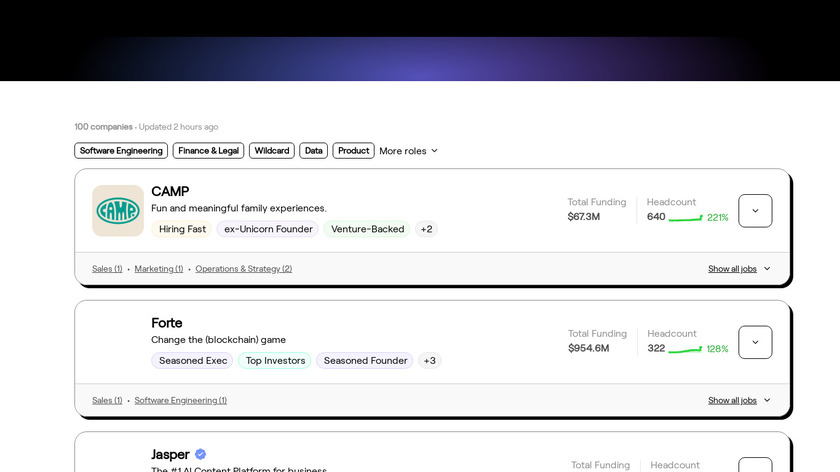The width and height of the screenshot is (840, 472).
Task: Open the More roles dropdown
Action: (409, 151)
